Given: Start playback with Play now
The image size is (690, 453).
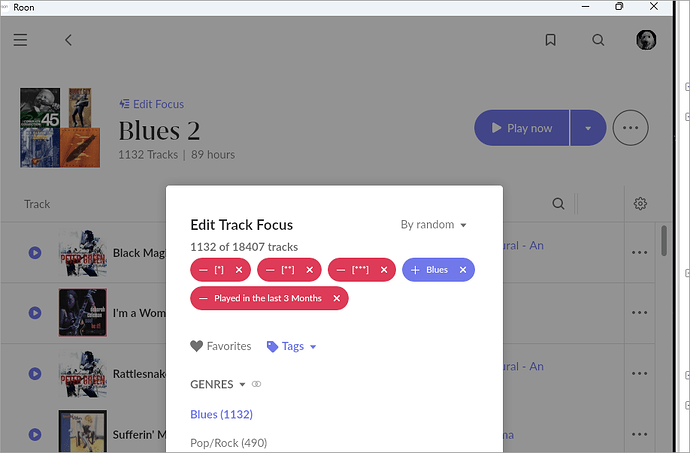Looking at the screenshot, I should (x=521, y=128).
